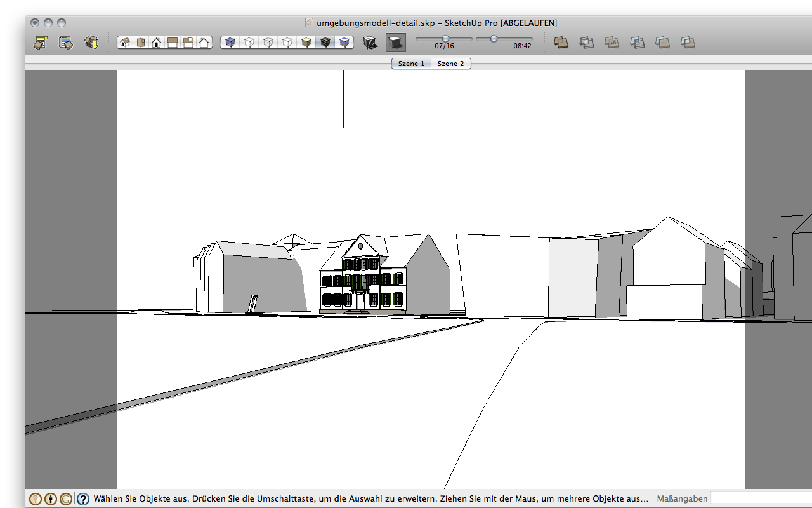
Task: Toggle shadows display on or off
Action: [x=395, y=43]
